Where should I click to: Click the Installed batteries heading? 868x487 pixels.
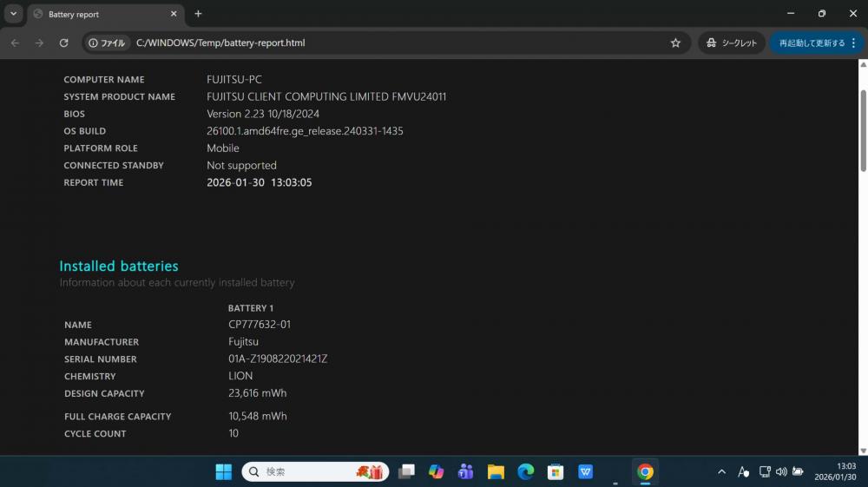(119, 267)
